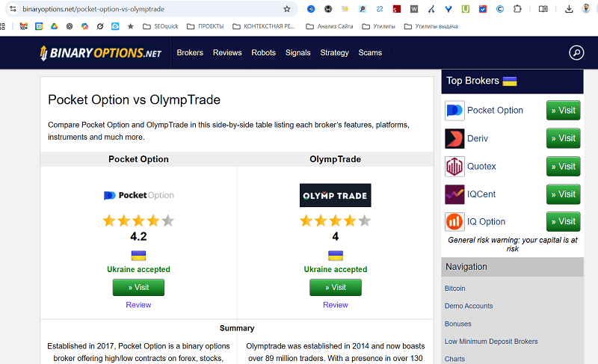Click the blue link chain extension
The image size is (598, 364).
pos(380,9)
